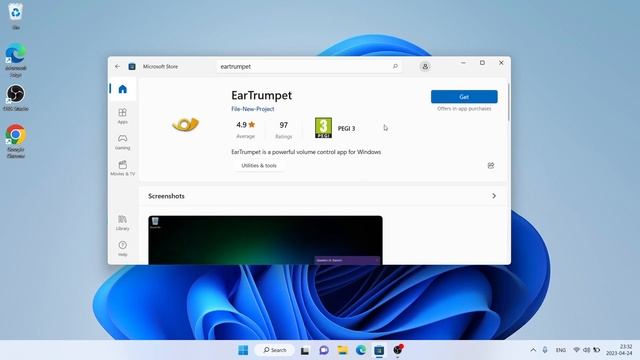Viewport: 640px width, 360px height.
Task: Open the Gaming section in the sidebar
Action: (122, 142)
